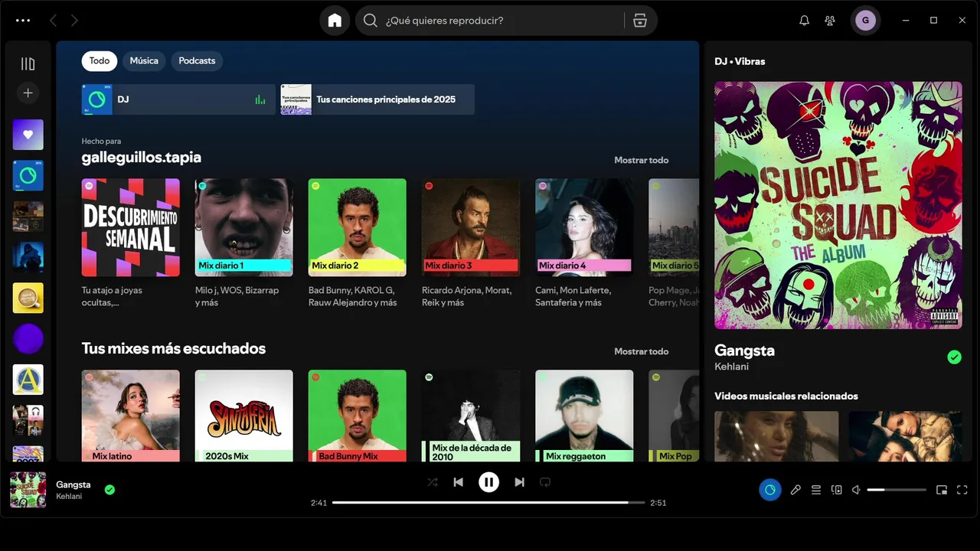This screenshot has width=980, height=551.
Task: Open the sidebar item with letter A
Action: tap(28, 380)
